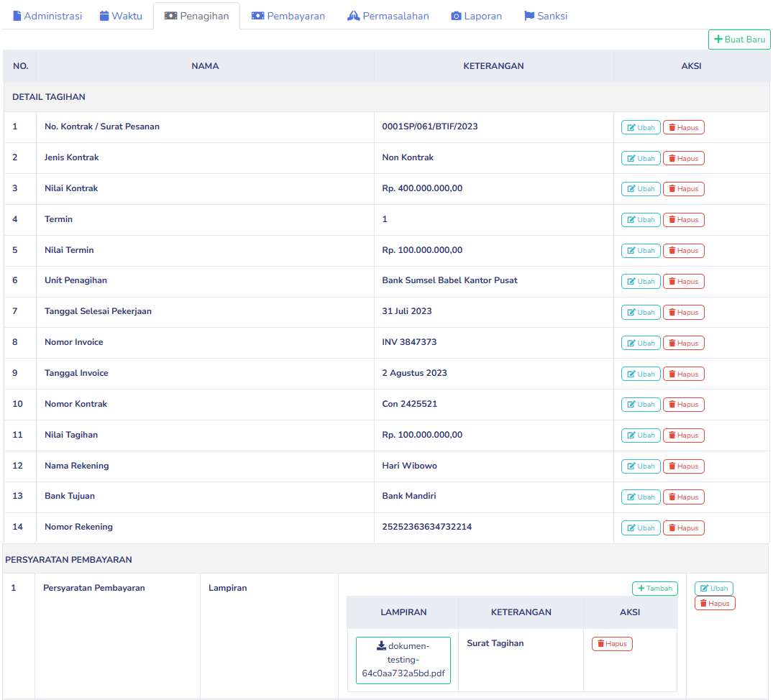The image size is (773, 700).
Task: Edit the Unit Penagihan entry
Action: point(641,282)
